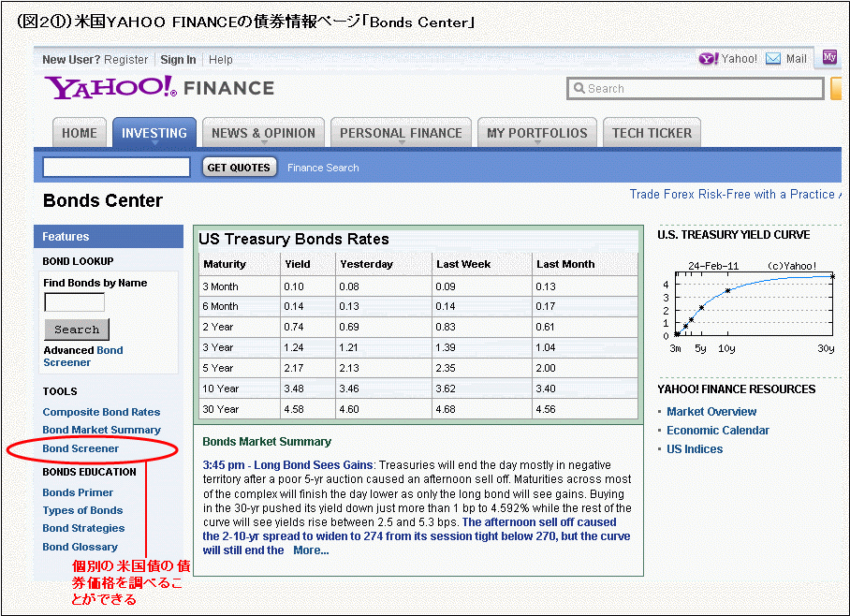Click the 5 Year maturity row
The image size is (850, 616).
pyautogui.click(x=418, y=368)
